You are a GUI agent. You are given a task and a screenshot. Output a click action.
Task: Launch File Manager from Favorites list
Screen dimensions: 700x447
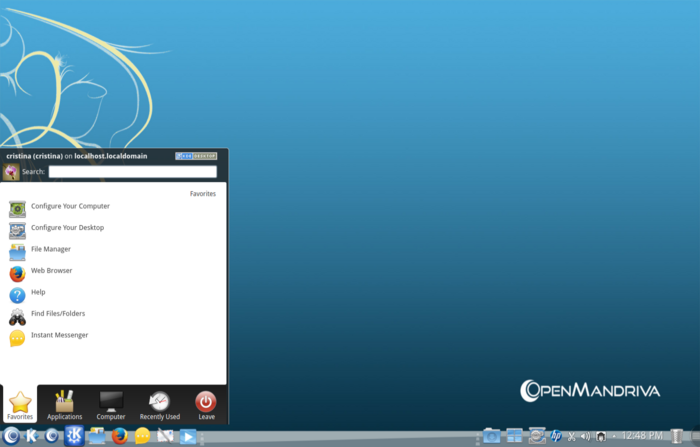(x=112, y=252)
